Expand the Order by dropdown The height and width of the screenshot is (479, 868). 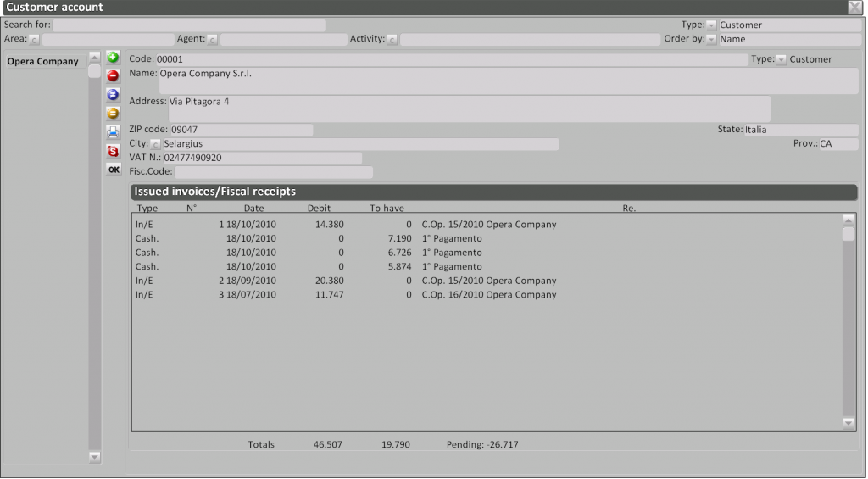pos(711,39)
